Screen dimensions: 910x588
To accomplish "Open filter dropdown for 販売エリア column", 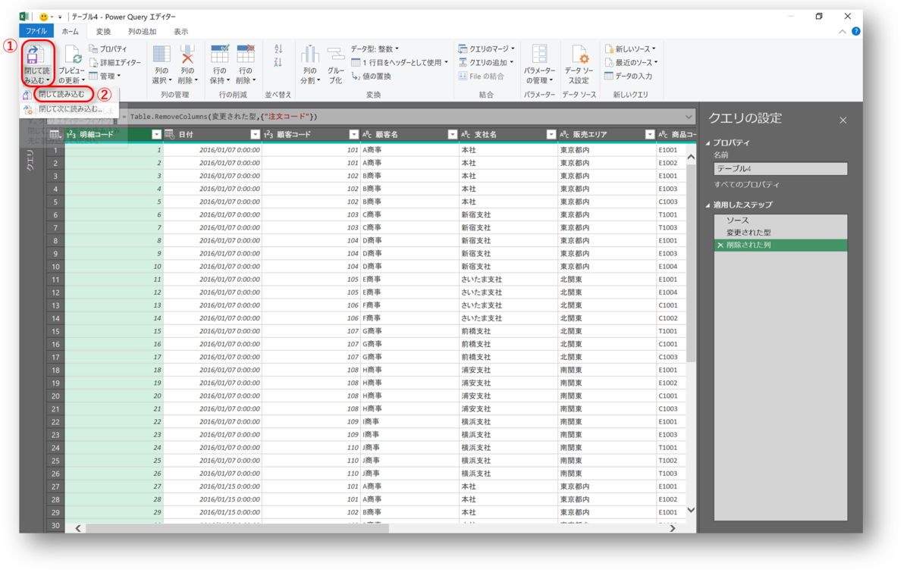I will (x=649, y=135).
